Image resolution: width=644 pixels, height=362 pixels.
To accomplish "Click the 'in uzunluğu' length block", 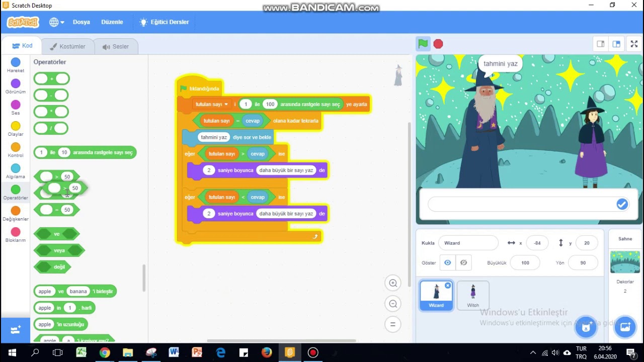I will pos(61,324).
